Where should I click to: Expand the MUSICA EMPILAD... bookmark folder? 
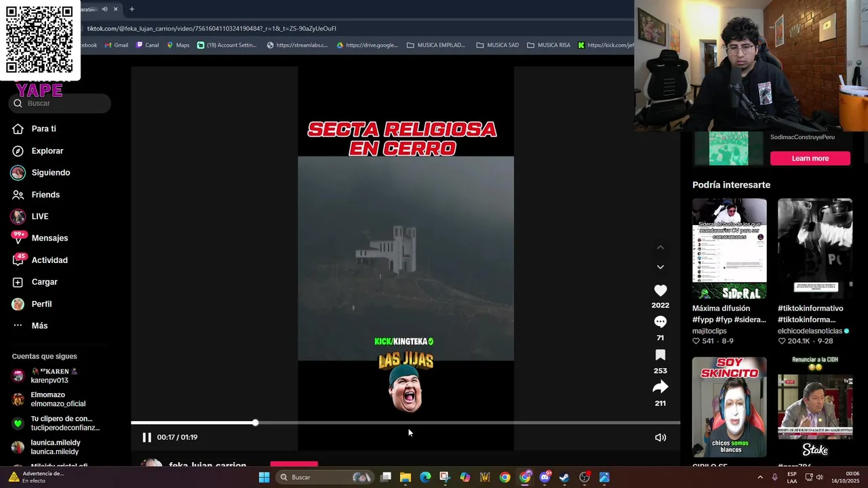coord(436,45)
